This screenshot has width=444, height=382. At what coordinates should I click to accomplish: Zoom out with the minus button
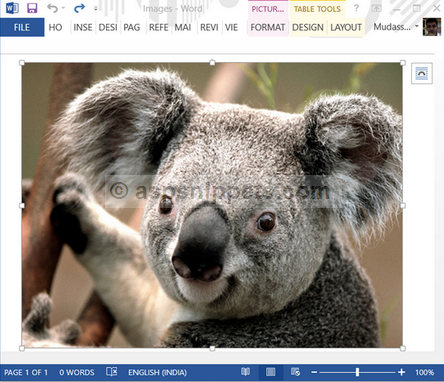click(314, 372)
